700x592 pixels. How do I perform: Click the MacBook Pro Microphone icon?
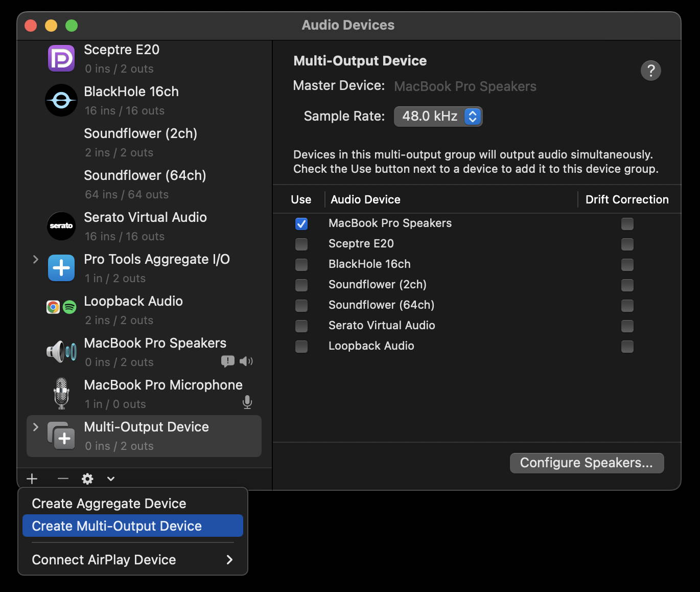tap(61, 393)
